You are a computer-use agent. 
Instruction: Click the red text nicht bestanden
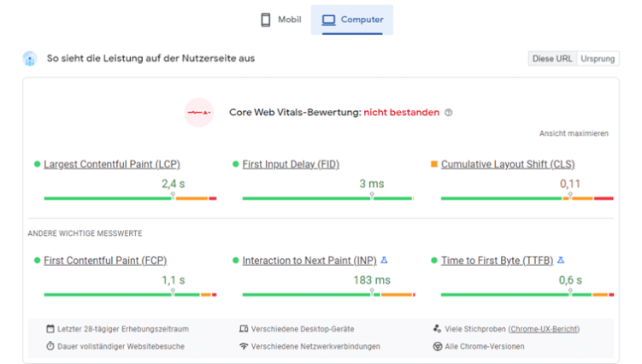tap(401, 112)
